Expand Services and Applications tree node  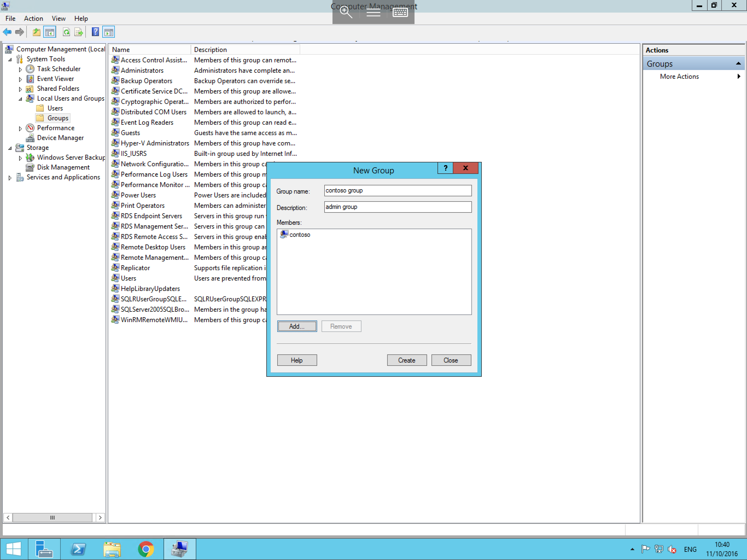[10, 178]
